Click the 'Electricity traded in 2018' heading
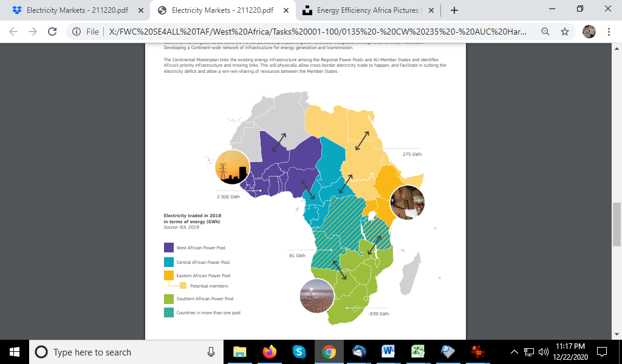This screenshot has height=364, width=622. [x=193, y=215]
